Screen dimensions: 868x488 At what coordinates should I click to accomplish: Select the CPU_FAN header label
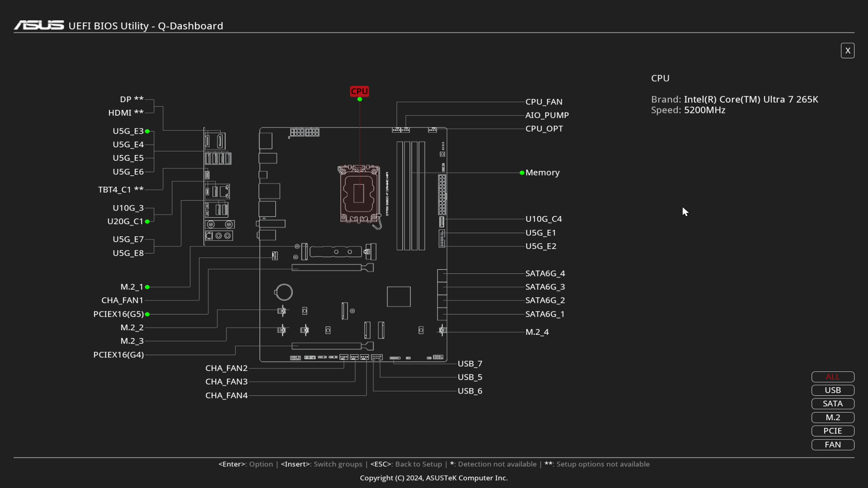click(544, 102)
